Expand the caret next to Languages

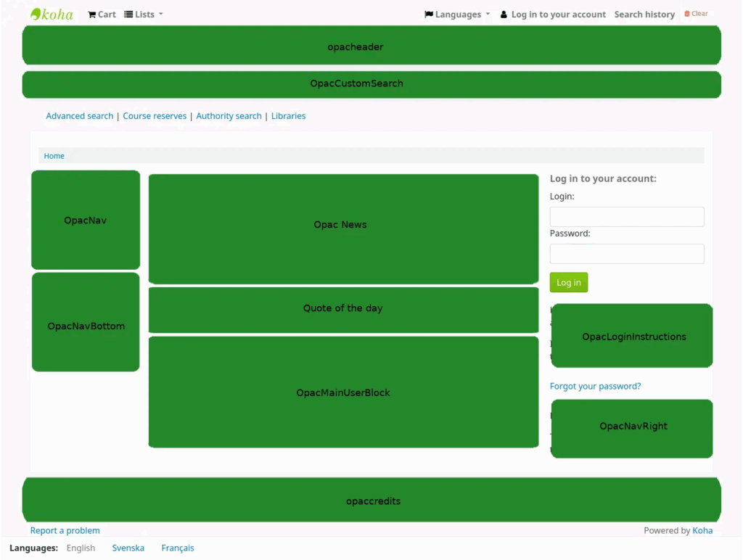coord(488,14)
